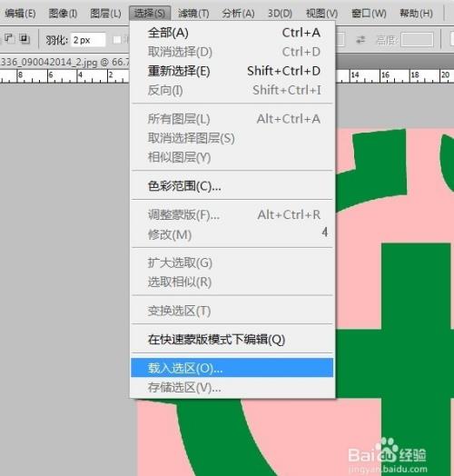Choose 相似图层(Y) in the menu
The height and width of the screenshot is (476, 454).
click(232, 157)
